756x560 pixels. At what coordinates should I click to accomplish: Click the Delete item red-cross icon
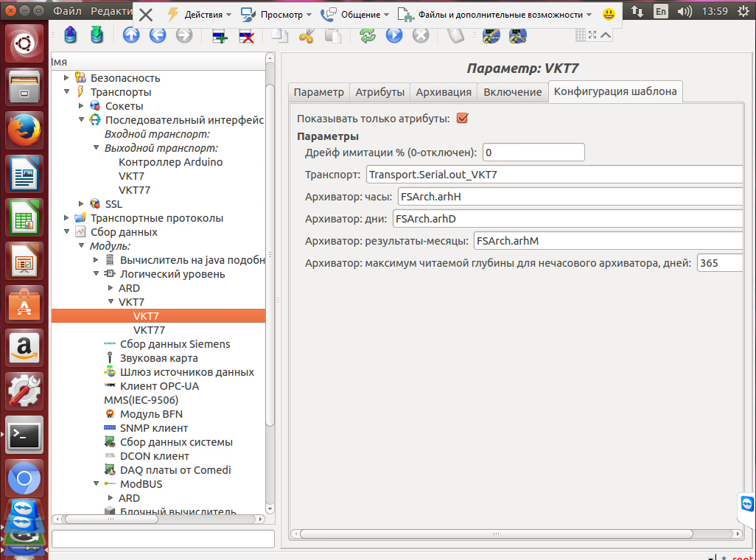(246, 35)
